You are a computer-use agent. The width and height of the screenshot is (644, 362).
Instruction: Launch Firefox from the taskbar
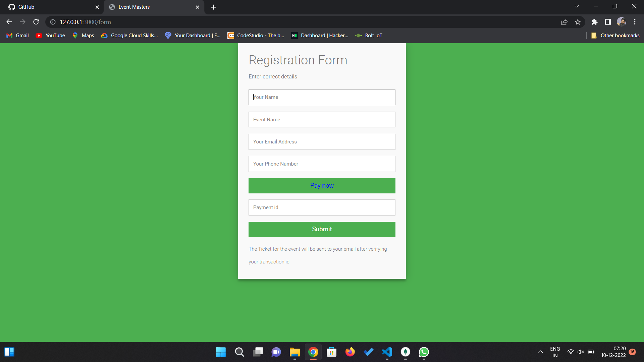point(350,352)
